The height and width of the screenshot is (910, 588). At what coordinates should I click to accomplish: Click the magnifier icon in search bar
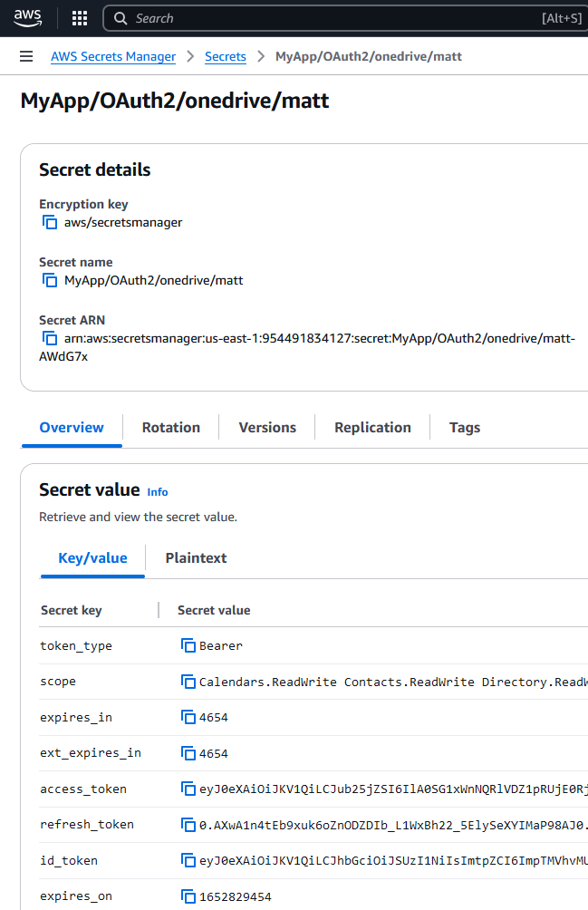pos(120,18)
